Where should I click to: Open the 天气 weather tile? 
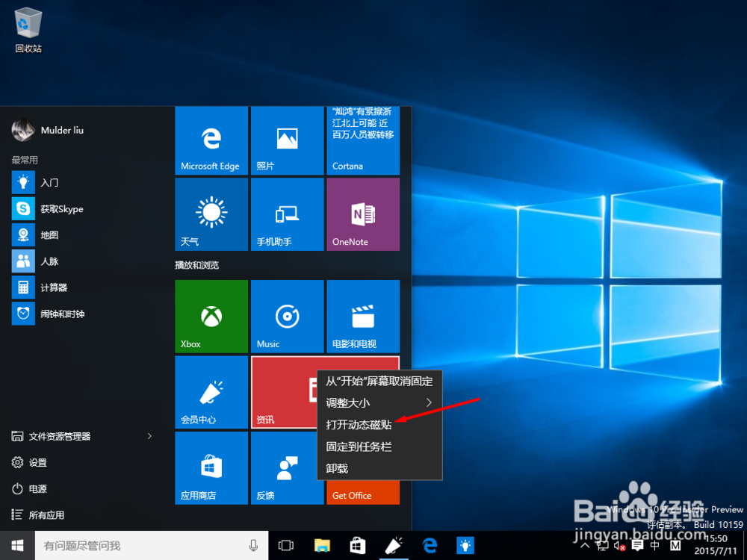(211, 214)
